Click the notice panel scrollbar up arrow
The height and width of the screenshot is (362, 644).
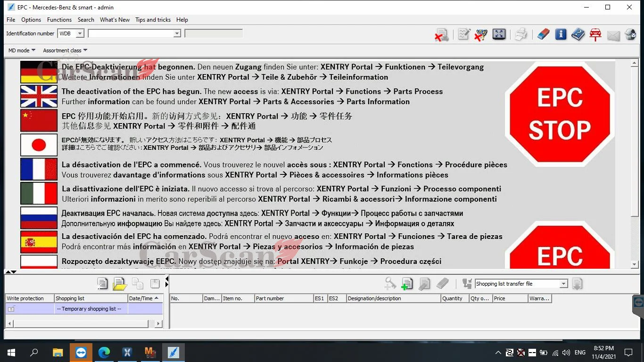coord(635,63)
